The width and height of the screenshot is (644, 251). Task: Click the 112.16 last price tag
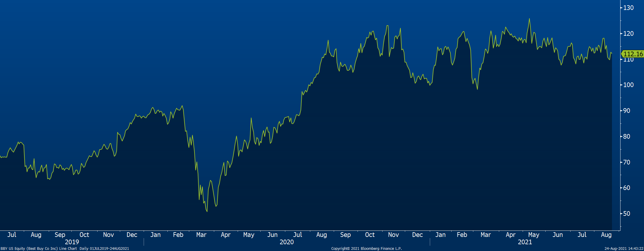click(x=633, y=54)
